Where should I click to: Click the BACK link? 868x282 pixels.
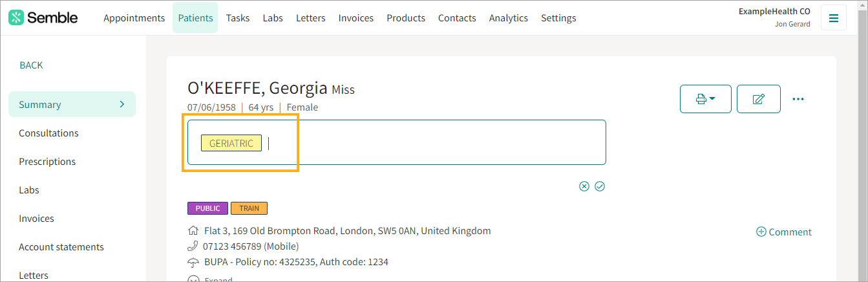(31, 65)
